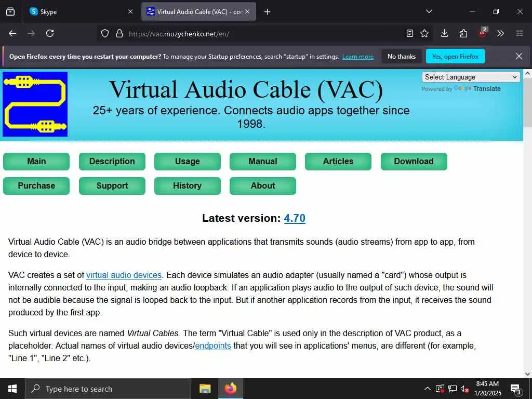Click the network tray icon
Viewport: 532px width, 399px height.
coord(453,389)
